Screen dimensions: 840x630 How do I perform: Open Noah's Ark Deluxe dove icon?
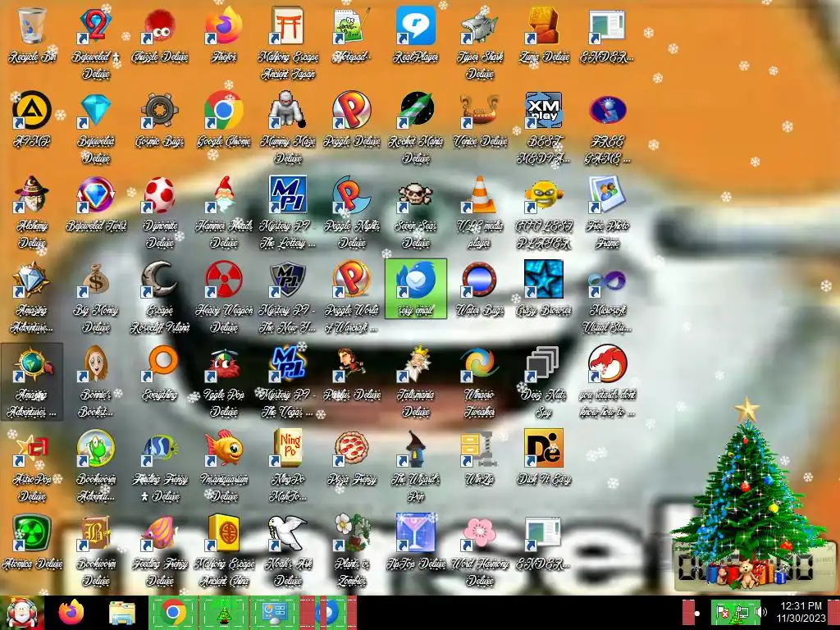click(x=288, y=550)
